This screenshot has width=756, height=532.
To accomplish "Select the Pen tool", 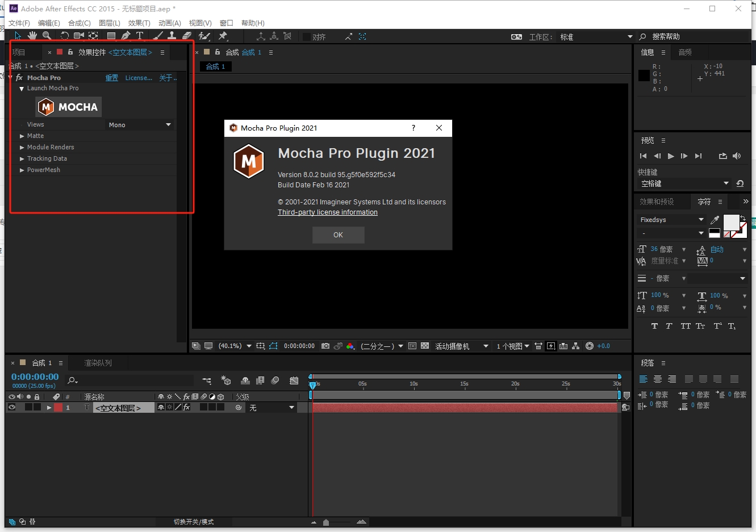I will point(125,35).
